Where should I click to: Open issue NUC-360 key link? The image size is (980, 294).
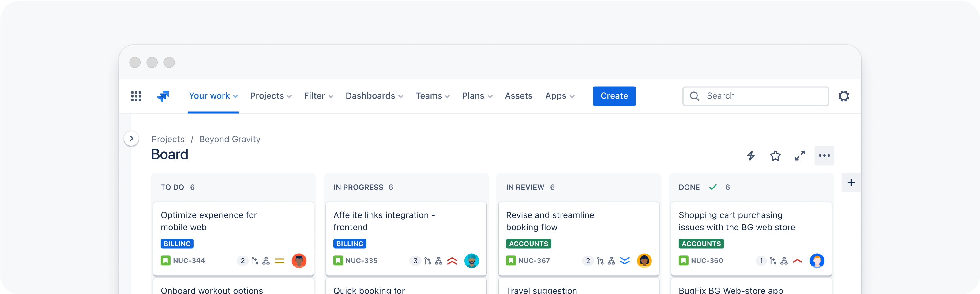(707, 261)
